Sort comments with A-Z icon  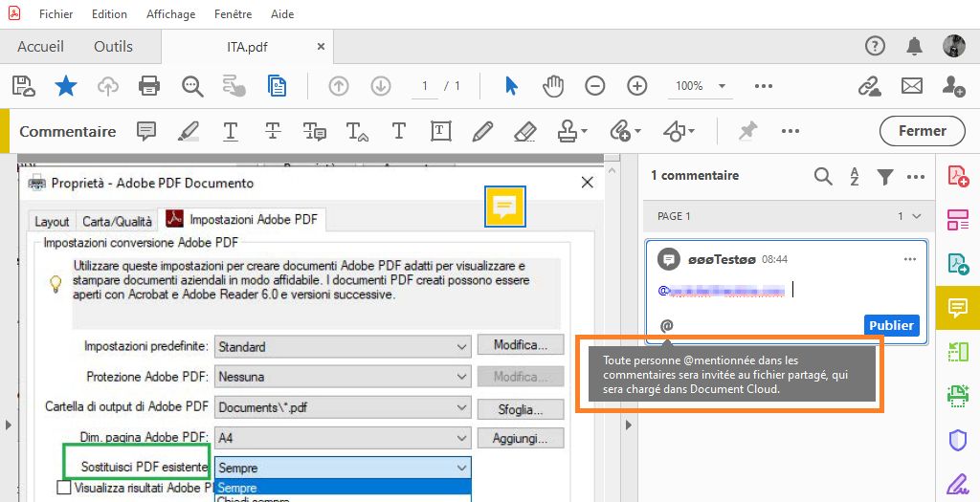854,177
